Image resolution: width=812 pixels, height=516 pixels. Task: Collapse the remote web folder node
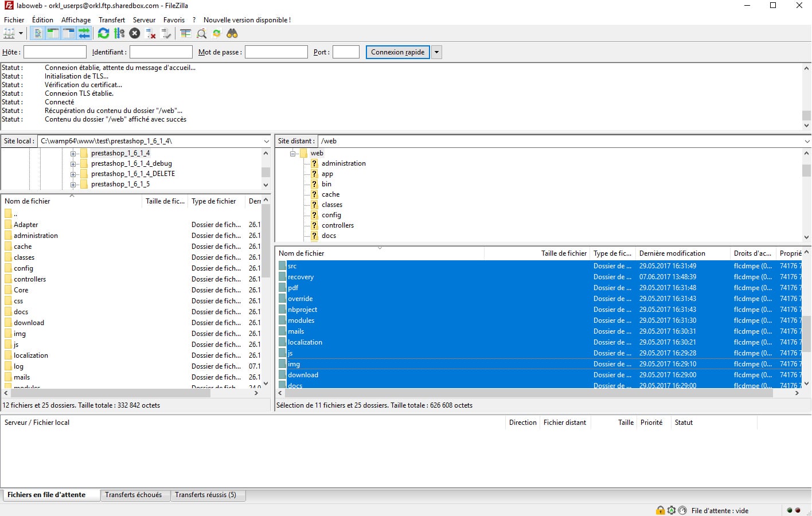click(292, 154)
